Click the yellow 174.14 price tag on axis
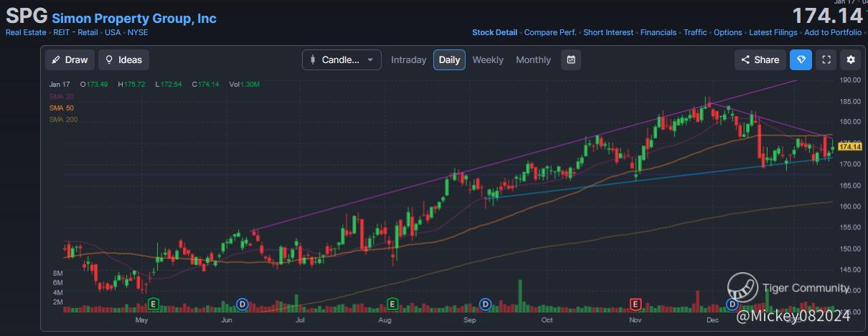This screenshot has height=336, width=868. click(849, 147)
